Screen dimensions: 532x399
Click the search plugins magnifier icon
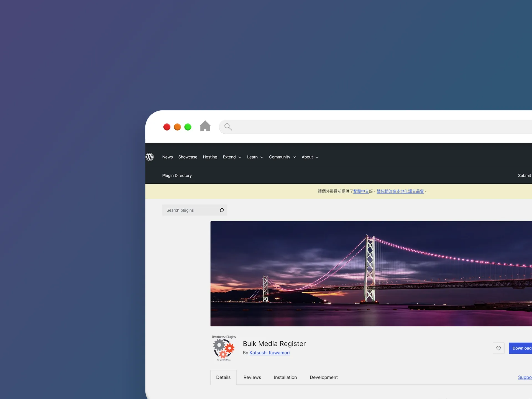point(222,210)
